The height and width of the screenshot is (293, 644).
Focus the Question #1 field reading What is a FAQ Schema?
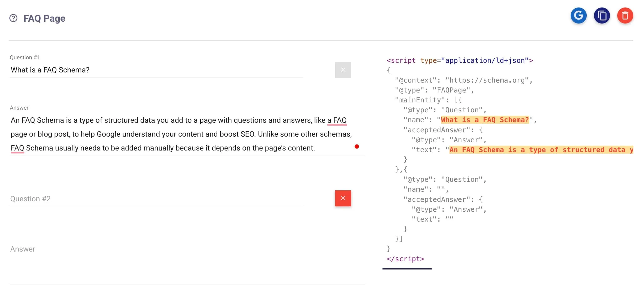coord(156,70)
